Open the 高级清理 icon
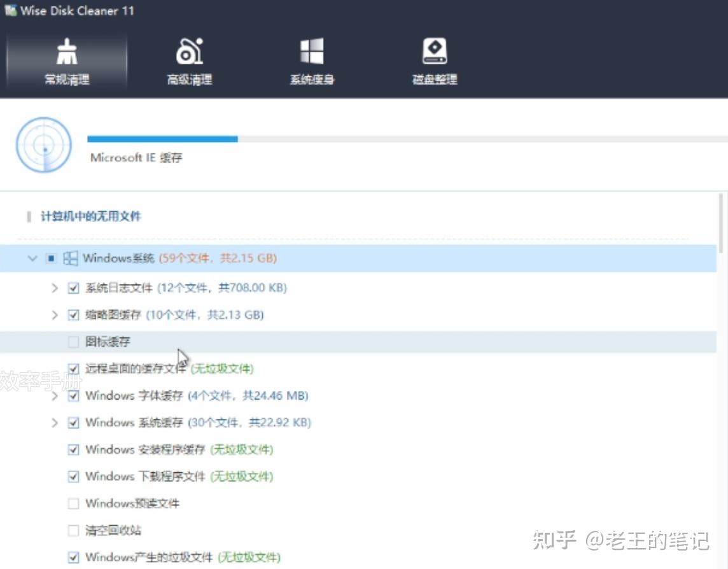This screenshot has height=569, width=728. point(190,51)
